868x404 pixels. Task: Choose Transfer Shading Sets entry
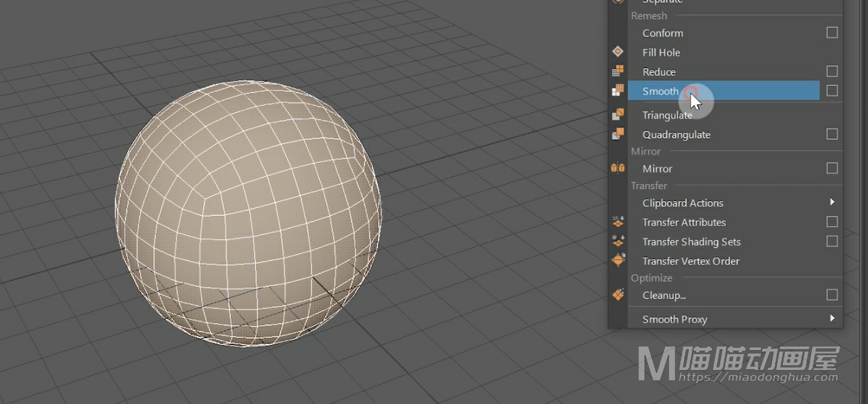(x=691, y=241)
